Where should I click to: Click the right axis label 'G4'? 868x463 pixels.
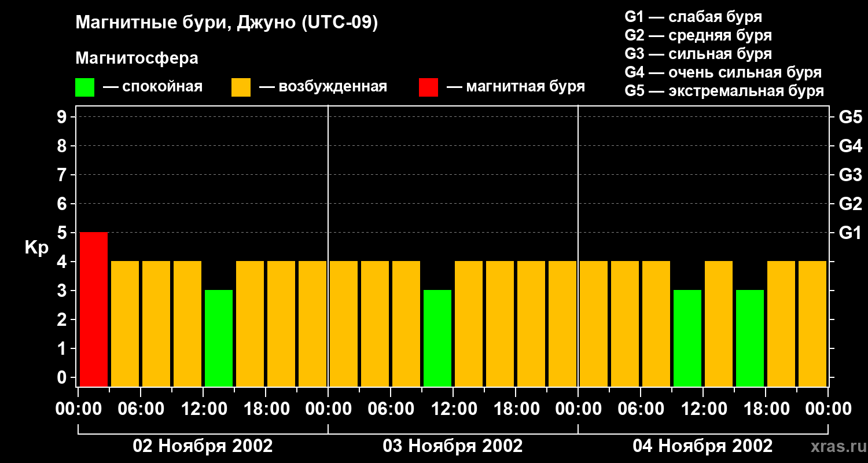coord(851,146)
